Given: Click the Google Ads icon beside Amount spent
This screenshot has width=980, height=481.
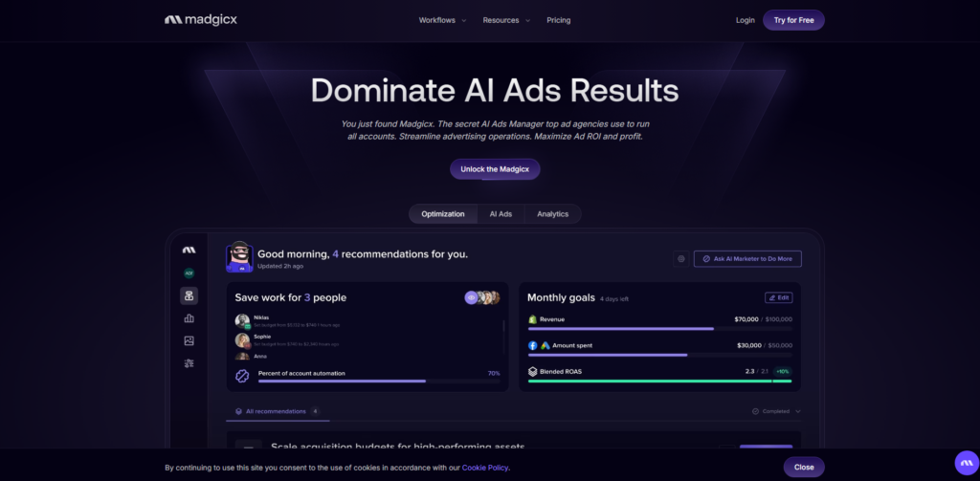Looking at the screenshot, I should point(545,345).
